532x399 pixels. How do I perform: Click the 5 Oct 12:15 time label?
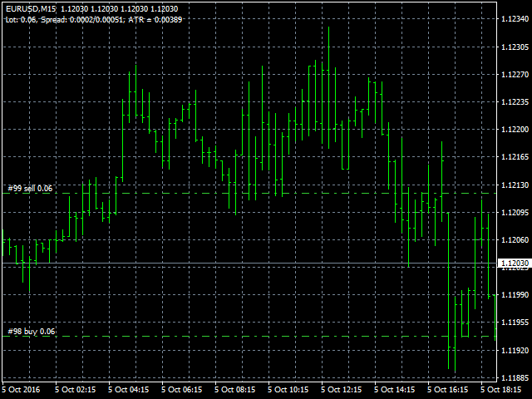pyautogui.click(x=342, y=389)
